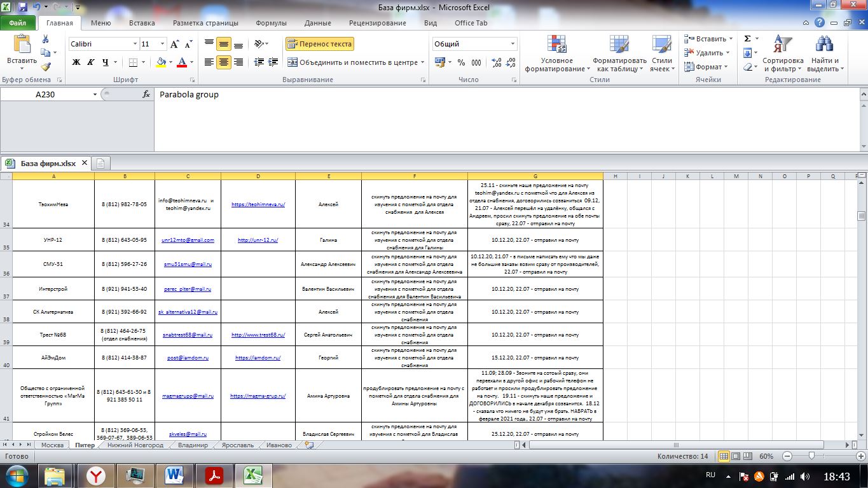This screenshot has height=488, width=868.
Task: Click the Format Painter brush icon
Action: click(45, 66)
